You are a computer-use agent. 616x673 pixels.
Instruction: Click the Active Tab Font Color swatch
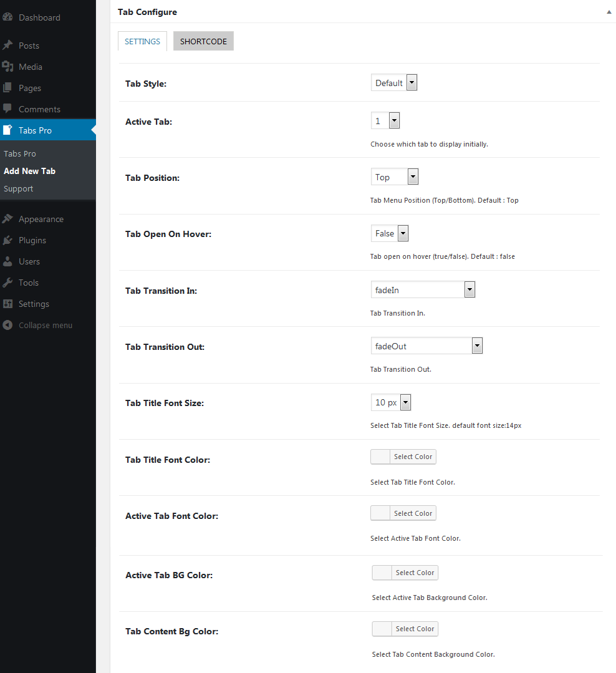tap(380, 513)
